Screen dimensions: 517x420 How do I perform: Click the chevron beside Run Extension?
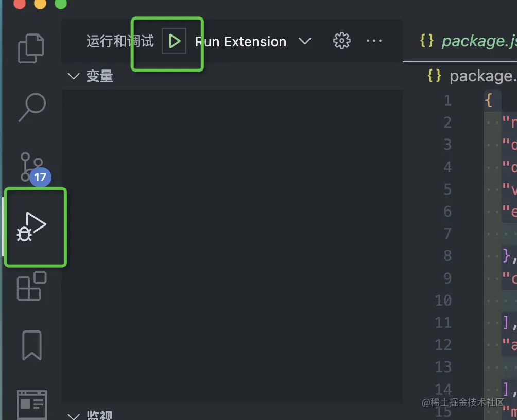[305, 41]
